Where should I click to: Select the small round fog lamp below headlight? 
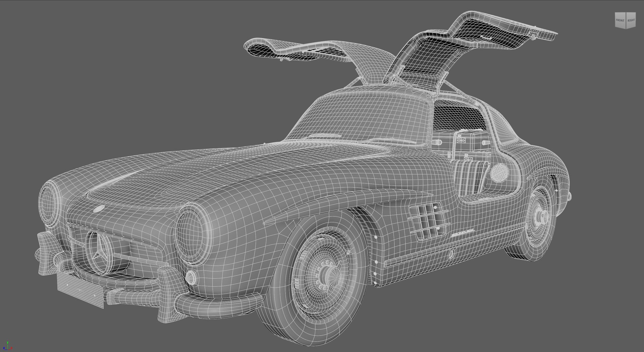pos(191,277)
